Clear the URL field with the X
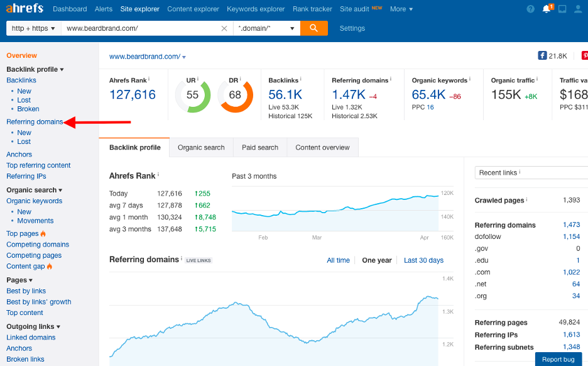The height and width of the screenshot is (366, 588). (x=224, y=28)
